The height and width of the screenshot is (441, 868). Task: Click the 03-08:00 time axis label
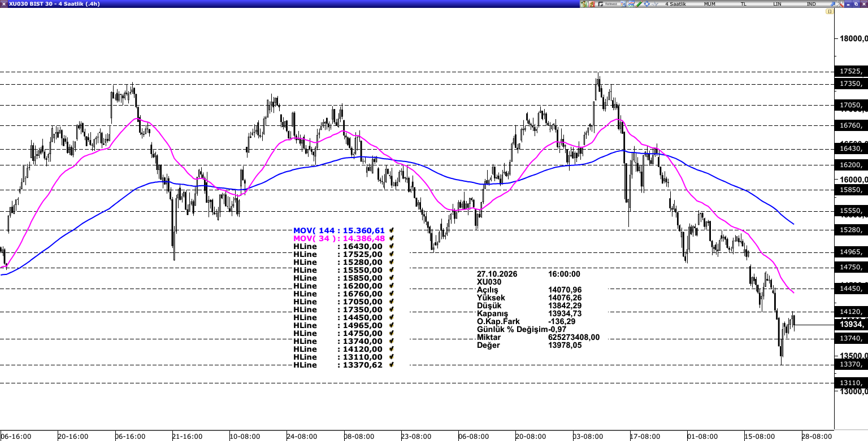[588, 436]
